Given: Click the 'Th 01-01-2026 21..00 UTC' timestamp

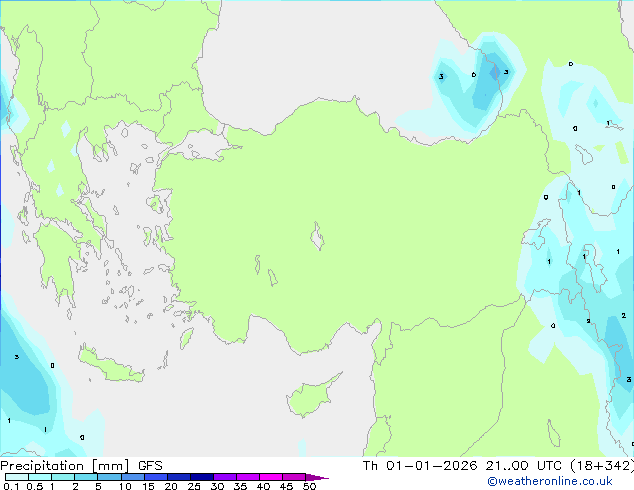Looking at the screenshot, I should coord(462,466).
